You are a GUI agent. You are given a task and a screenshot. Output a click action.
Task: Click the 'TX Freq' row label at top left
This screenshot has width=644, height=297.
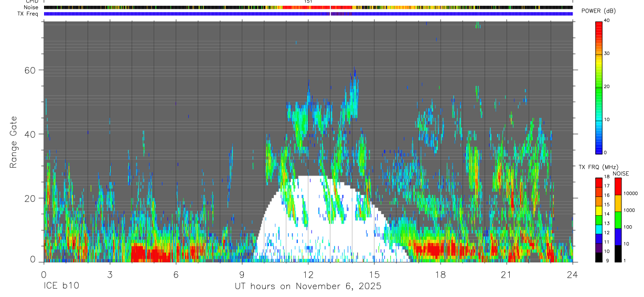28,14
